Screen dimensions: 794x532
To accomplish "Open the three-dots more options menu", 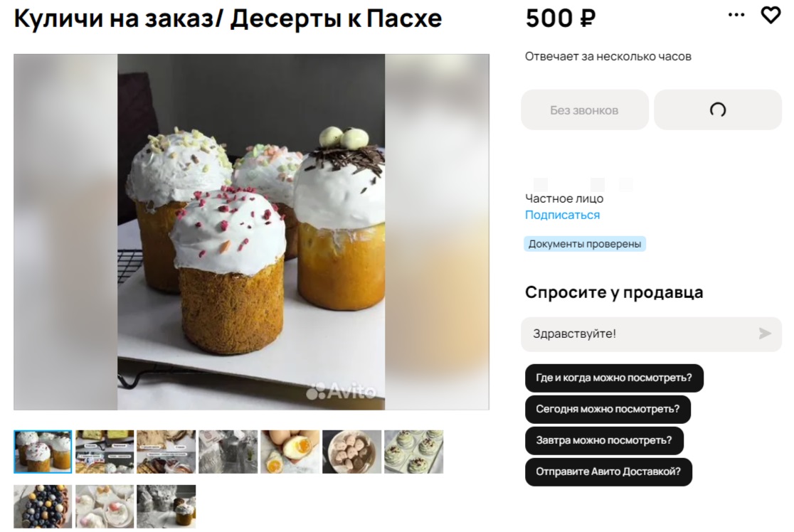I will [x=736, y=15].
